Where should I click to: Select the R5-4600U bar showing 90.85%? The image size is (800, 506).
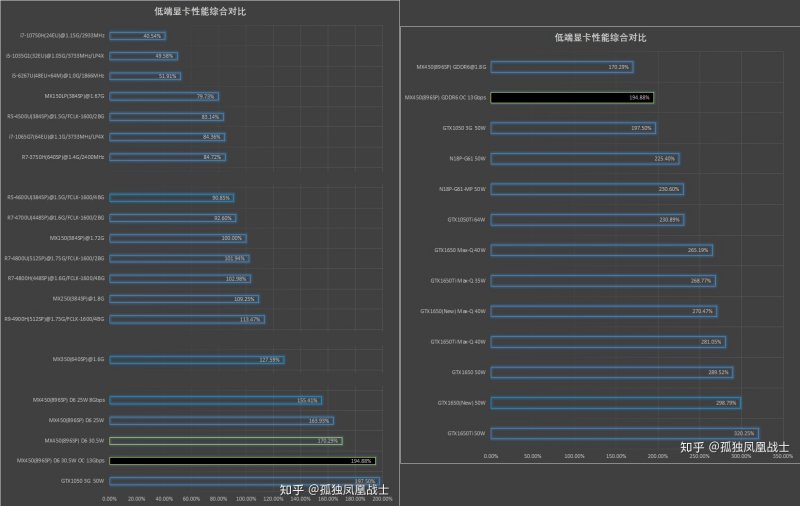tap(172, 198)
